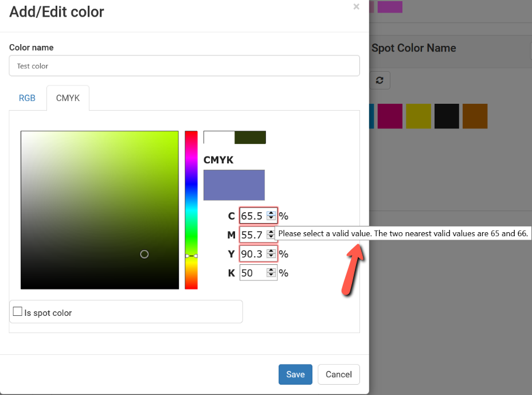The width and height of the screenshot is (532, 395).
Task: Click the refresh icon under Spot Color Name
Action: click(x=380, y=80)
